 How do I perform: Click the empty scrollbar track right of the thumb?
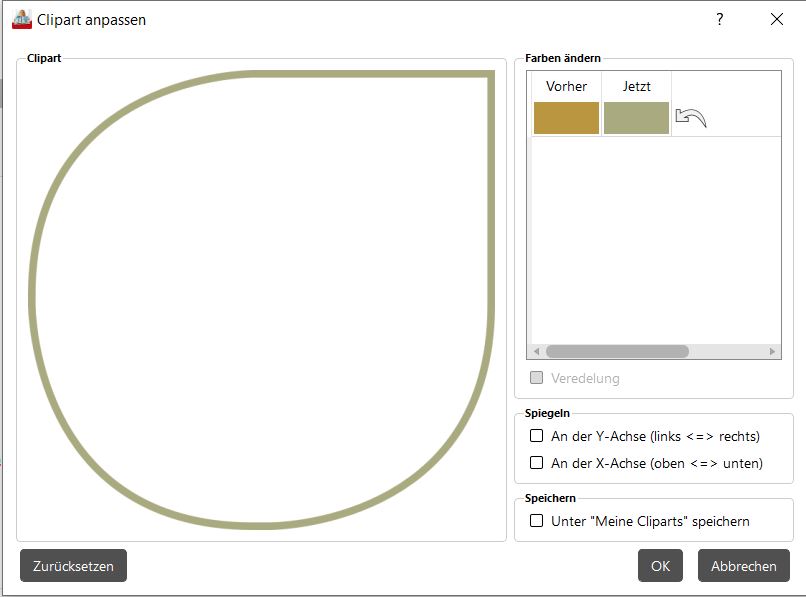tap(728, 352)
